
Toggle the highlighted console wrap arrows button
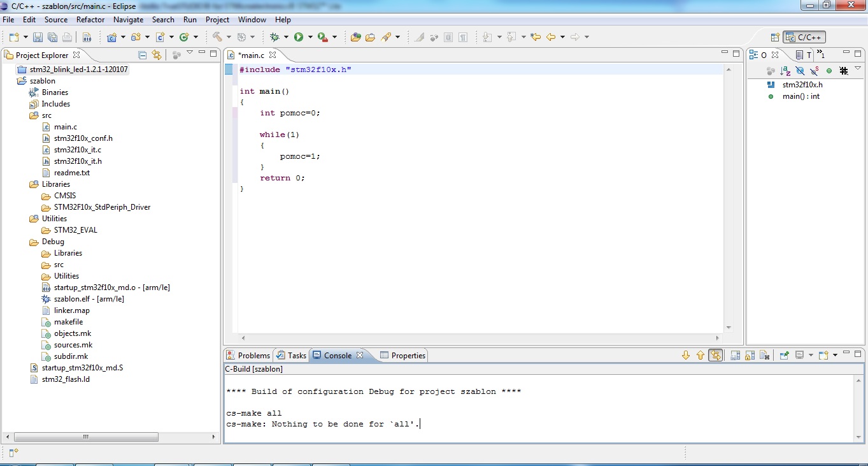(716, 355)
